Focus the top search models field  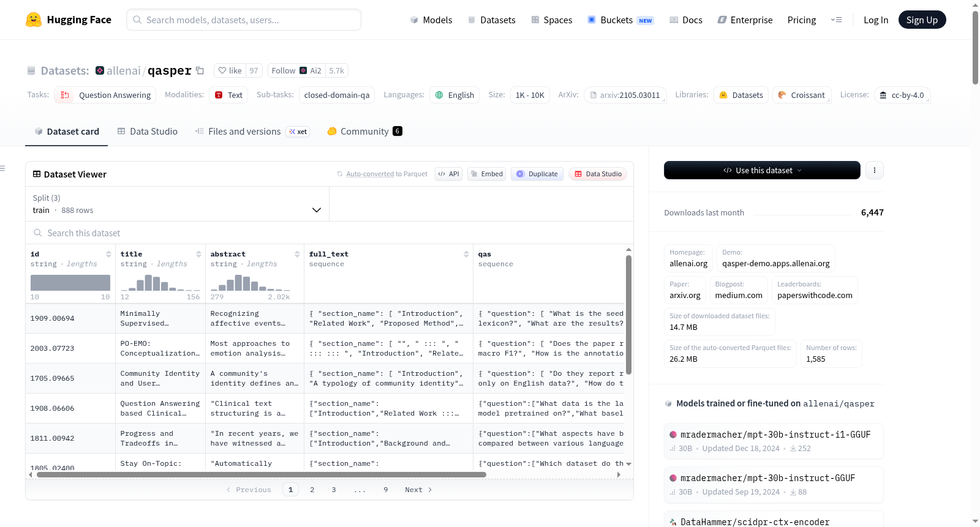244,20
